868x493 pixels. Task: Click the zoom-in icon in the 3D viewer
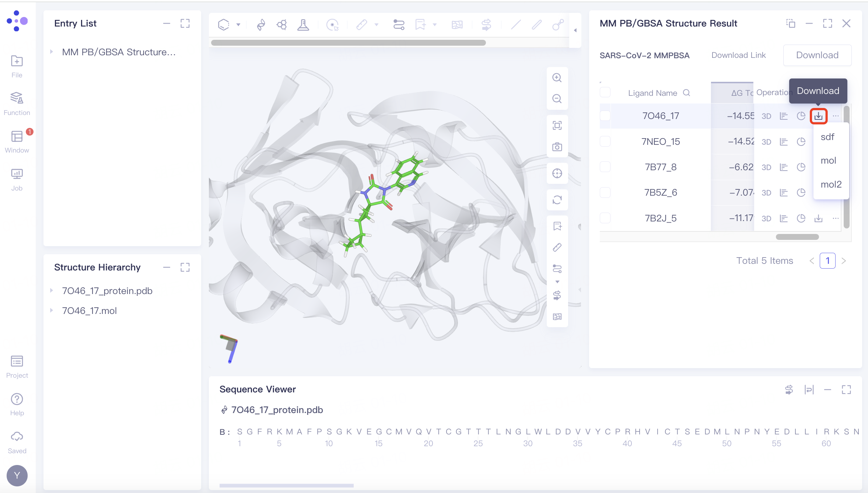(557, 78)
